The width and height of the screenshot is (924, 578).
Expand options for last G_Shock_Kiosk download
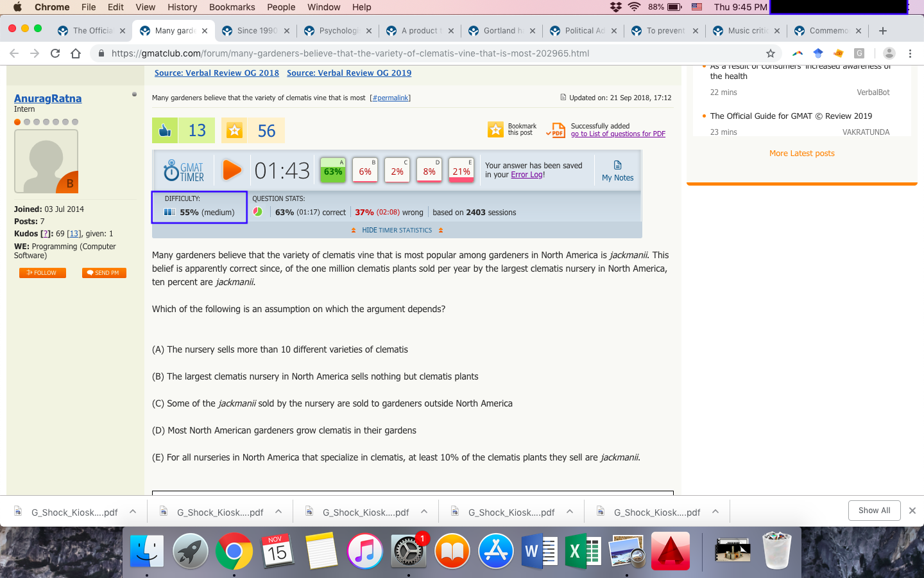715,512
